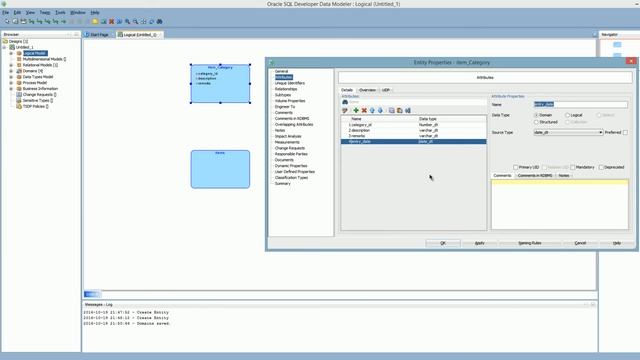Open the Comments in RDBMS tab in attribute properties
640x360 pixels.
click(535, 176)
